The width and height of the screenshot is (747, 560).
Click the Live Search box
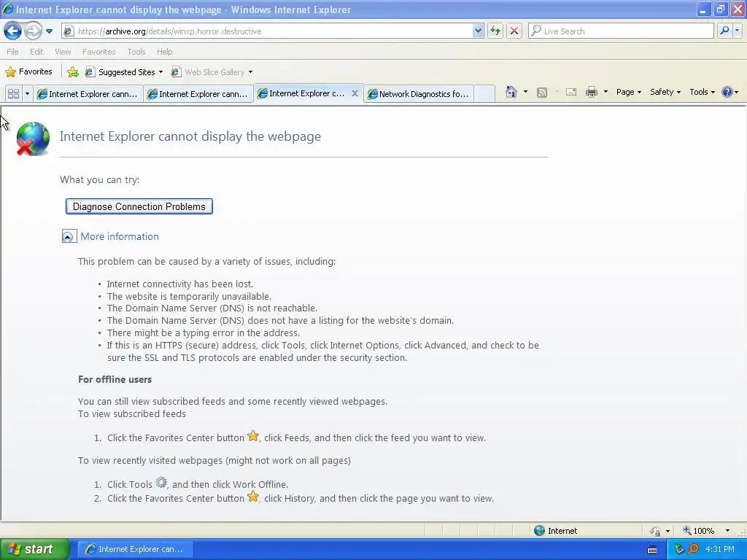621,31
